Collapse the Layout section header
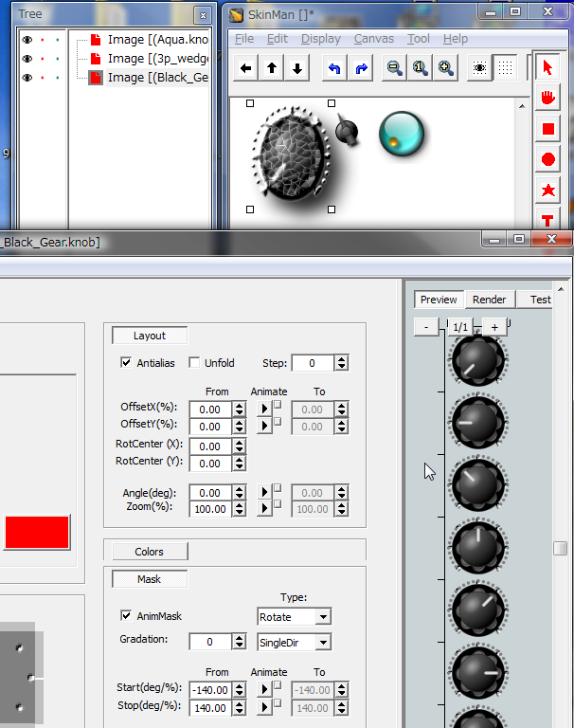The height and width of the screenshot is (728, 574). [x=150, y=336]
